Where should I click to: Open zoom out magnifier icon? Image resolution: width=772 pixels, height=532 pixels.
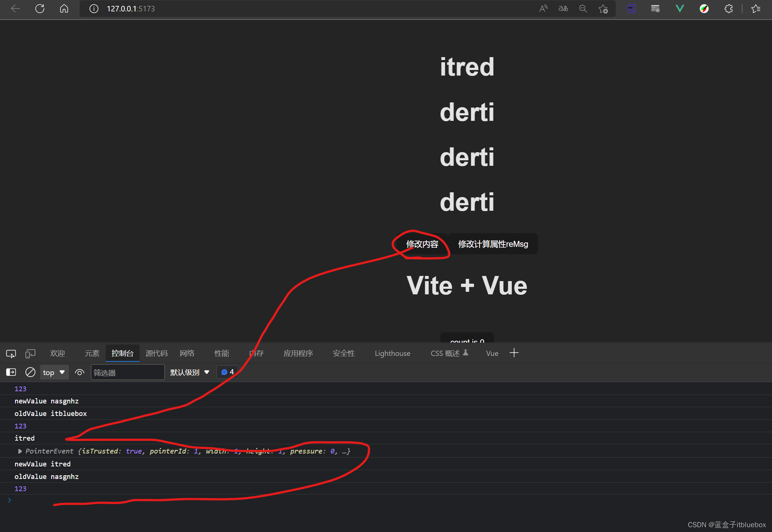pyautogui.click(x=583, y=8)
